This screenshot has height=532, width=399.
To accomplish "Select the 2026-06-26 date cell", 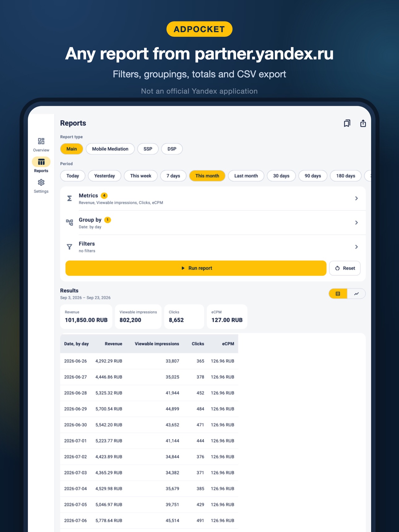I will pos(75,361).
